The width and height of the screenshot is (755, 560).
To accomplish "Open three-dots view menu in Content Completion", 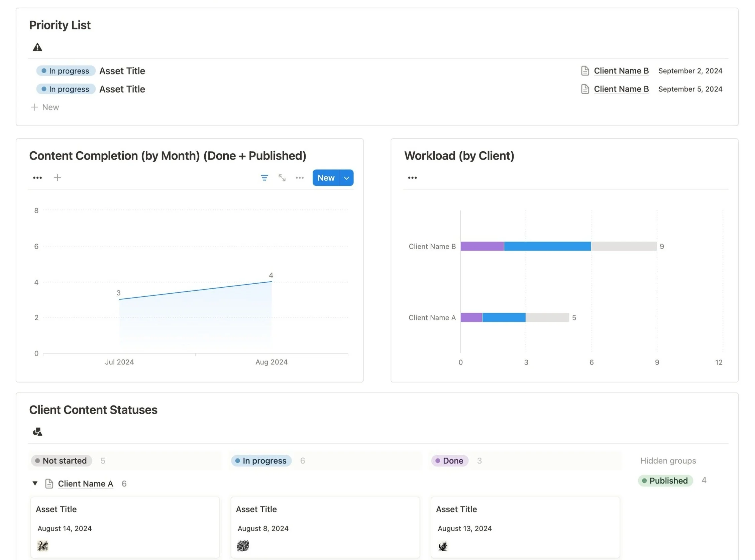I will tap(37, 178).
